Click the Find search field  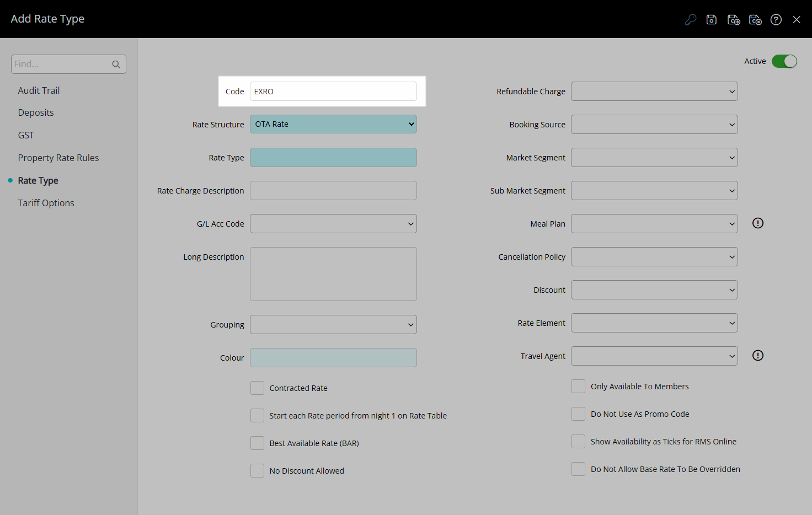click(x=68, y=64)
